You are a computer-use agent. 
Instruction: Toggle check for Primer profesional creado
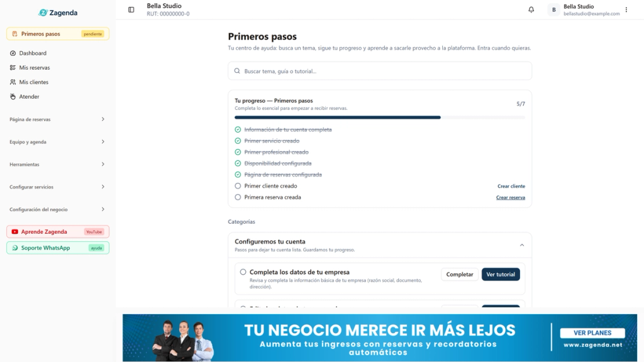238,152
